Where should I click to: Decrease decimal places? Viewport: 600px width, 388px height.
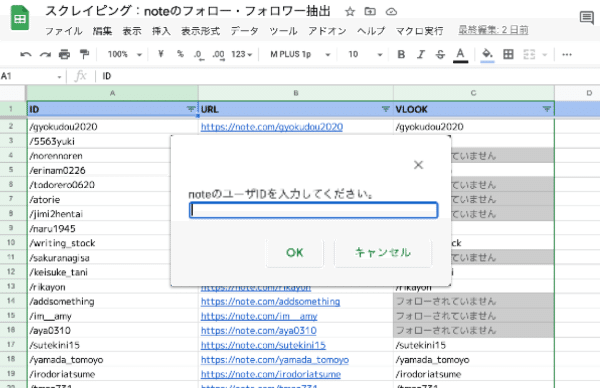[x=198, y=55]
